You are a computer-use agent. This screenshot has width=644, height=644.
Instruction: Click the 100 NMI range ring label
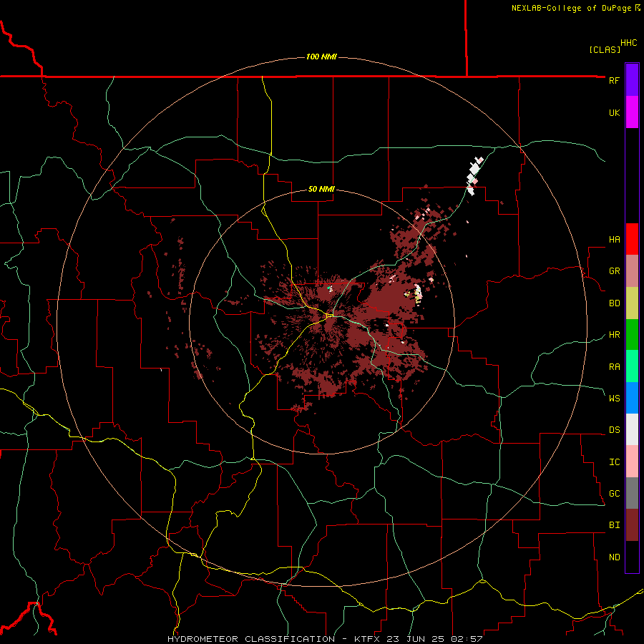click(x=321, y=57)
